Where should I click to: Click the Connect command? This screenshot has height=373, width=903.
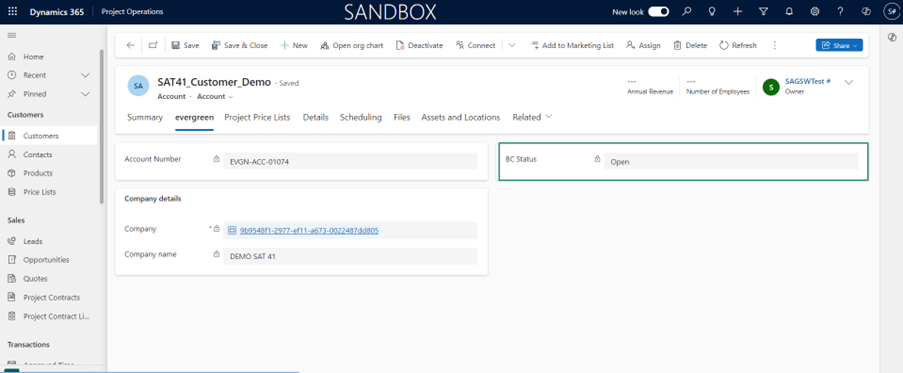coord(475,45)
